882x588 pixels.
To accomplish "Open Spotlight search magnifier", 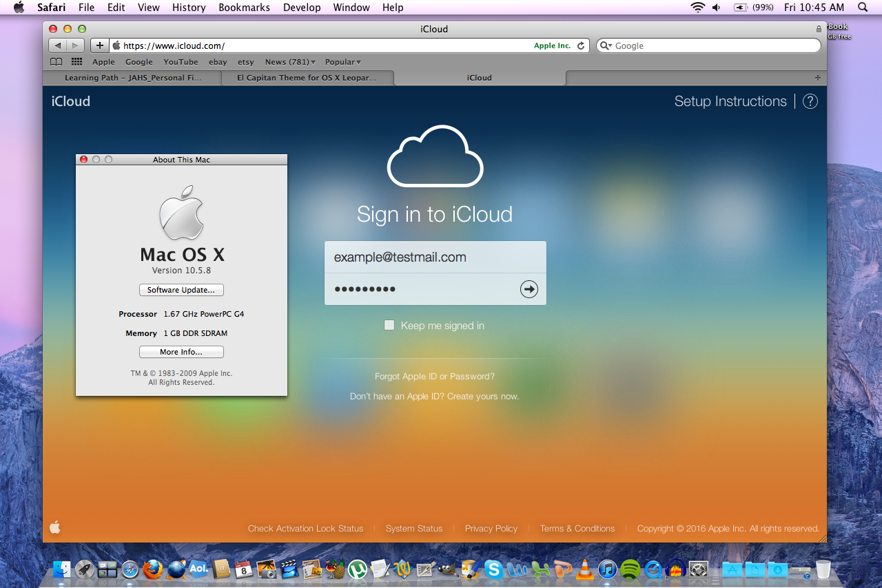I will [863, 8].
